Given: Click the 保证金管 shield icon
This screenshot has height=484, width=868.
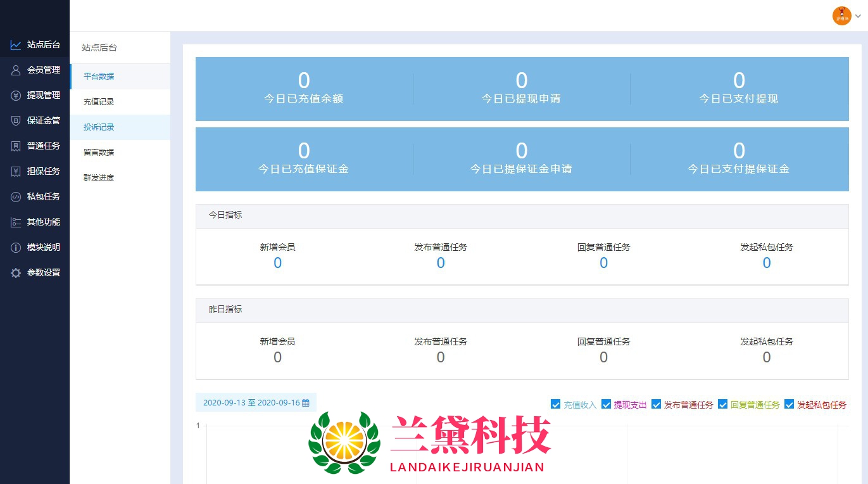Looking at the screenshot, I should [16, 121].
